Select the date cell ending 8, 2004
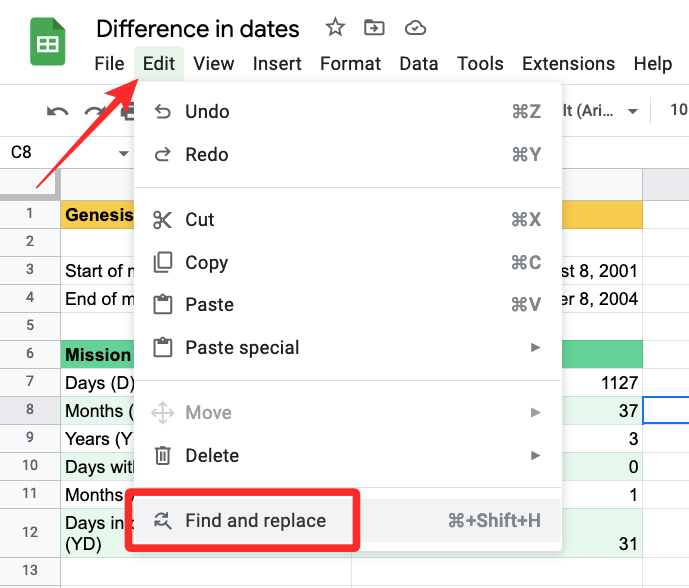This screenshot has height=588, width=689. coord(602,299)
